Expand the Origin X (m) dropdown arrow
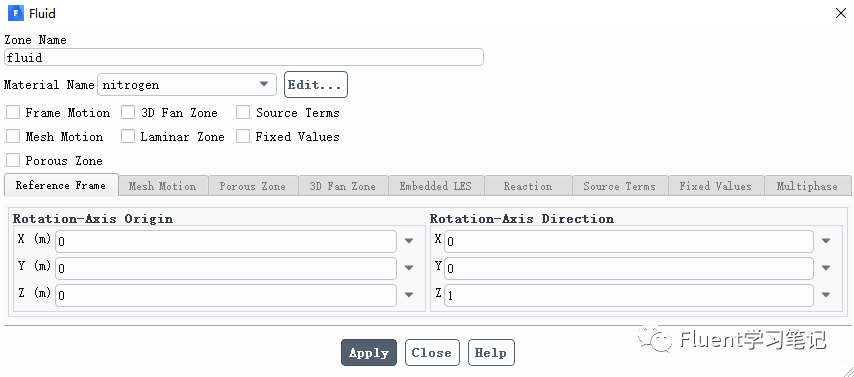Image resolution: width=854 pixels, height=377 pixels. [409, 241]
